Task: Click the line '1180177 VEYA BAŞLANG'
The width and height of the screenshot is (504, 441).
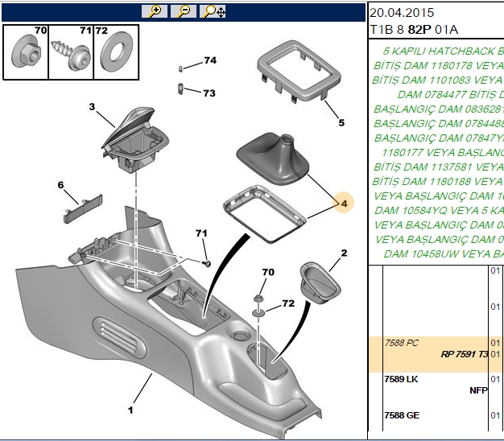Action: (443, 153)
